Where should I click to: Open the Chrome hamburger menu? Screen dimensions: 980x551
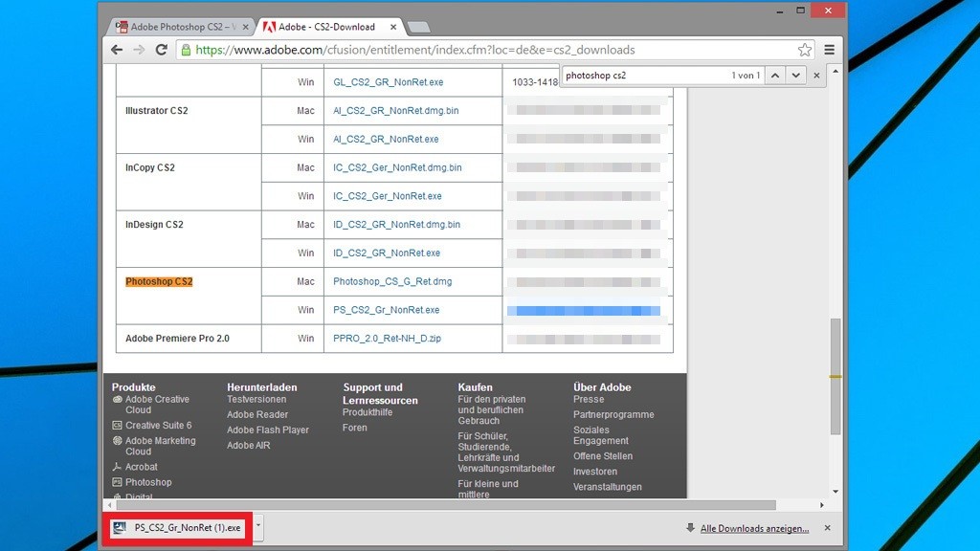(830, 50)
